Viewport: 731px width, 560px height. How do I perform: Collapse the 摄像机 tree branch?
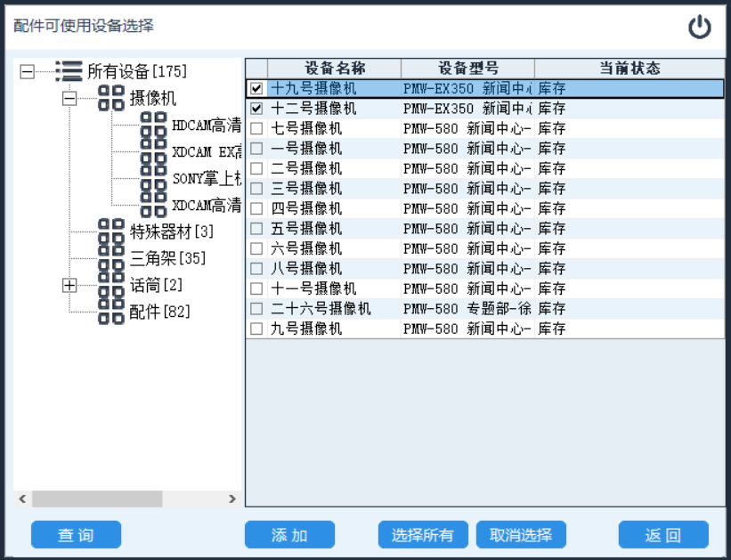pyautogui.click(x=69, y=99)
